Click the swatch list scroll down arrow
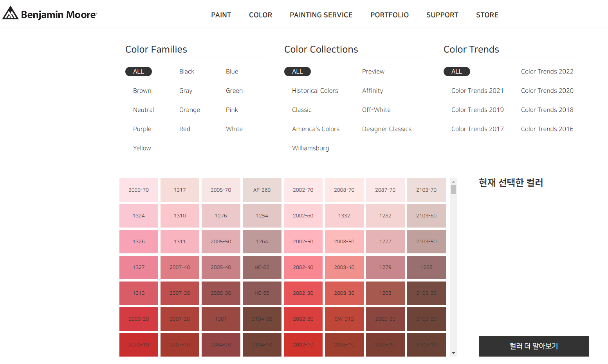The image size is (608, 364). (x=453, y=353)
